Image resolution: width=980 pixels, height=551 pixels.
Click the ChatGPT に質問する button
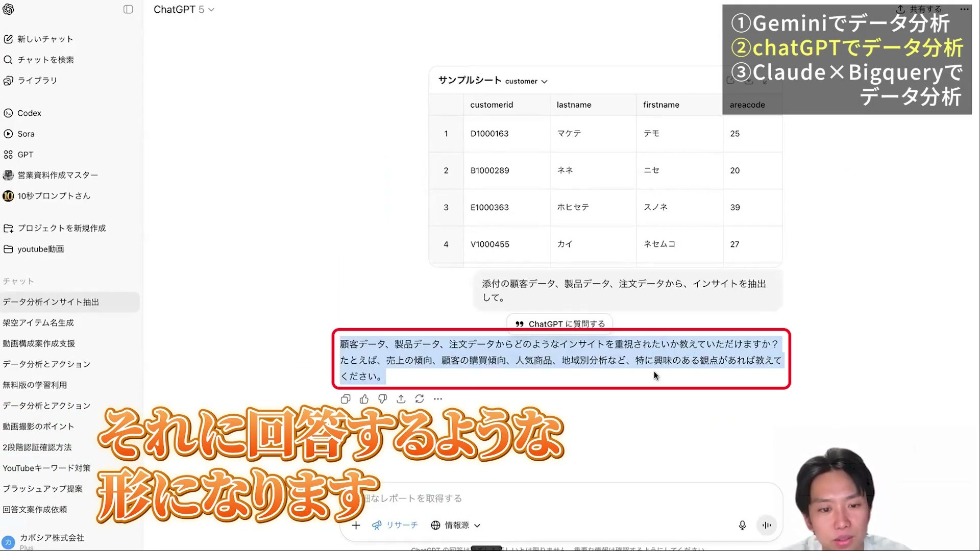pyautogui.click(x=559, y=324)
